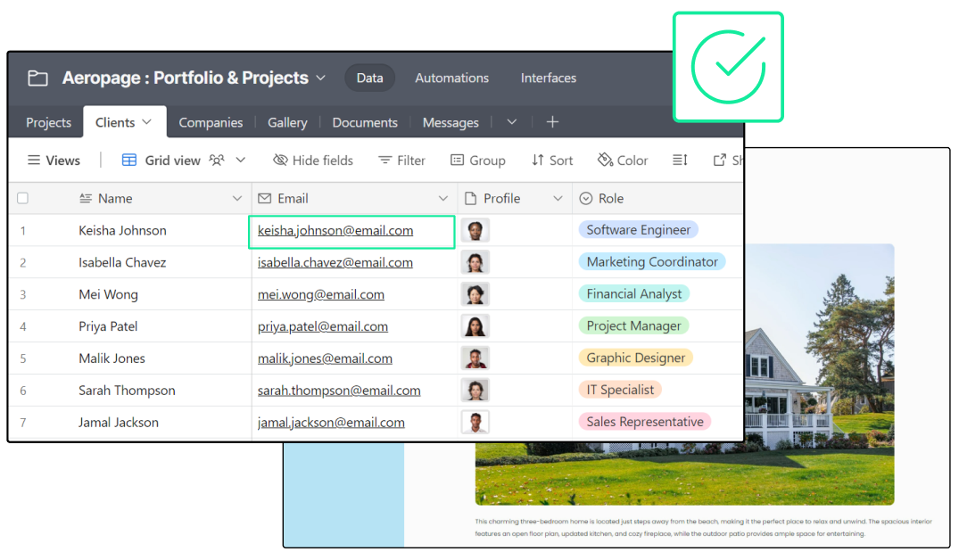Click the Role single-select field icon
959x560 pixels.
coord(586,198)
